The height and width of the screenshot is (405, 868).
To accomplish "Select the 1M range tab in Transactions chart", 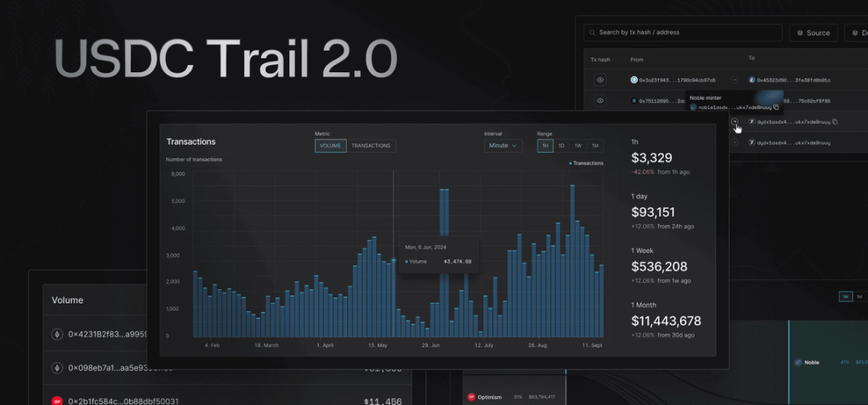I will click(x=595, y=145).
